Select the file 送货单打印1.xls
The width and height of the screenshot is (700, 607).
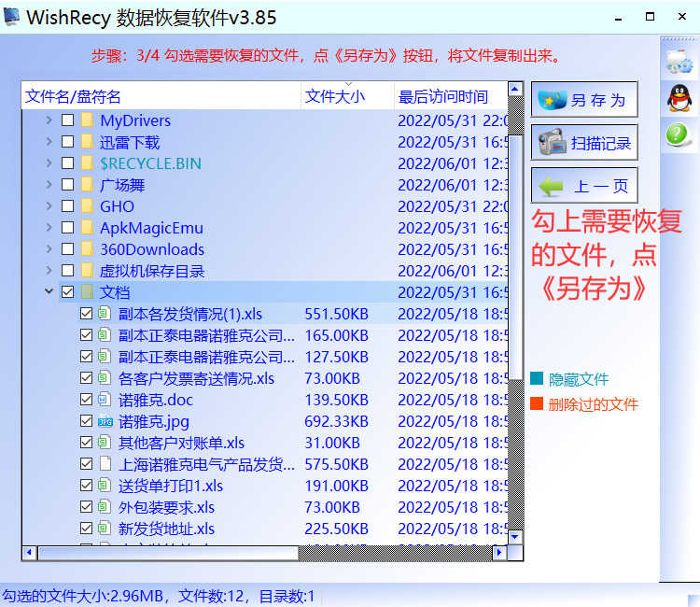(171, 486)
